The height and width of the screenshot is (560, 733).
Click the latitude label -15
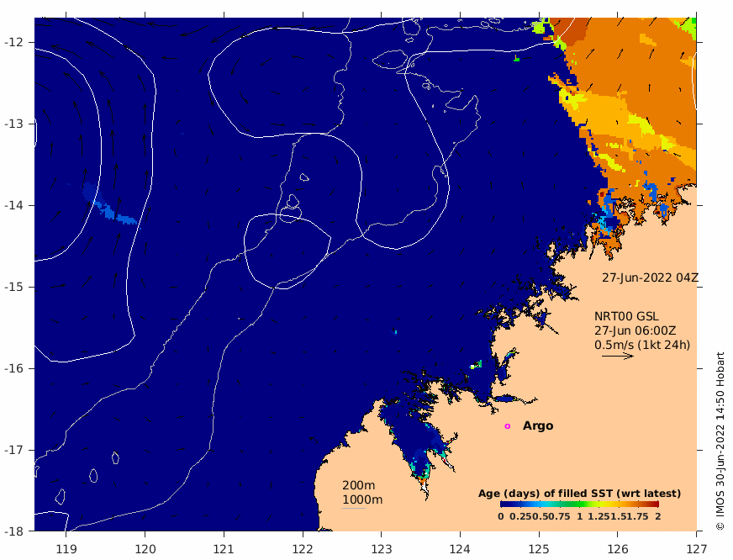pyautogui.click(x=13, y=287)
